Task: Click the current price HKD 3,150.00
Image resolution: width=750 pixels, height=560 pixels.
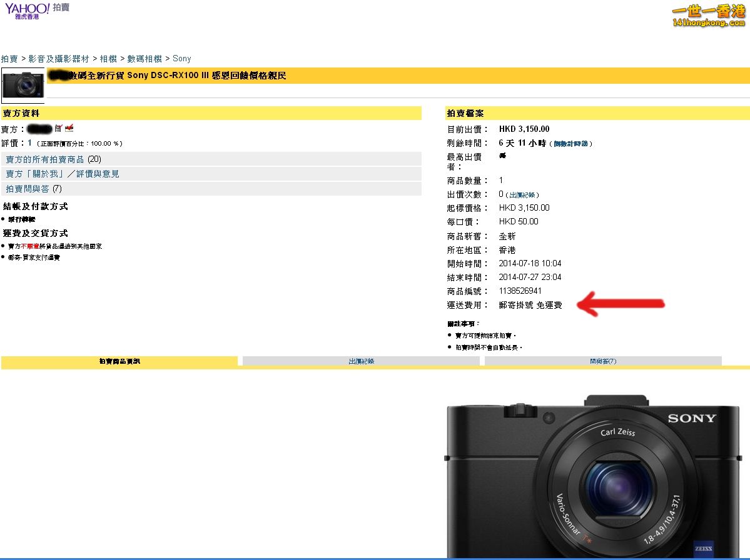Action: pos(524,129)
